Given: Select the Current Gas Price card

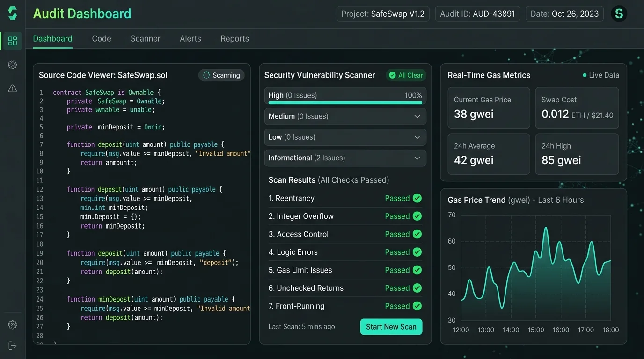Looking at the screenshot, I should [x=489, y=108].
